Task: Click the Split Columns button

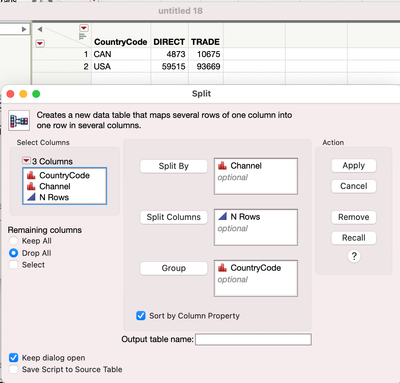Action: 174,217
